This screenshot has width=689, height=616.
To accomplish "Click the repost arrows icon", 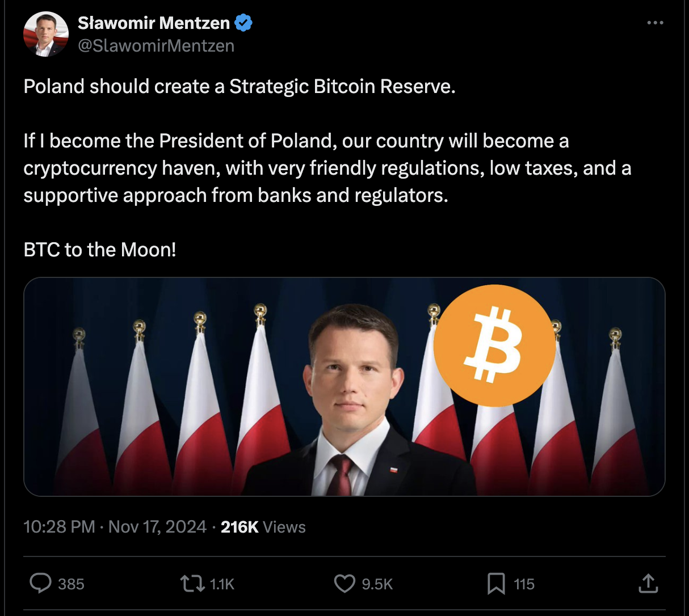I will click(x=192, y=584).
